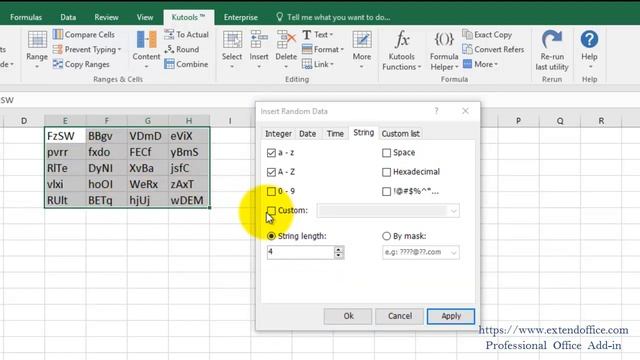Screen dimensions: 640x360
Task: Click the Cancel button
Action: (400, 316)
